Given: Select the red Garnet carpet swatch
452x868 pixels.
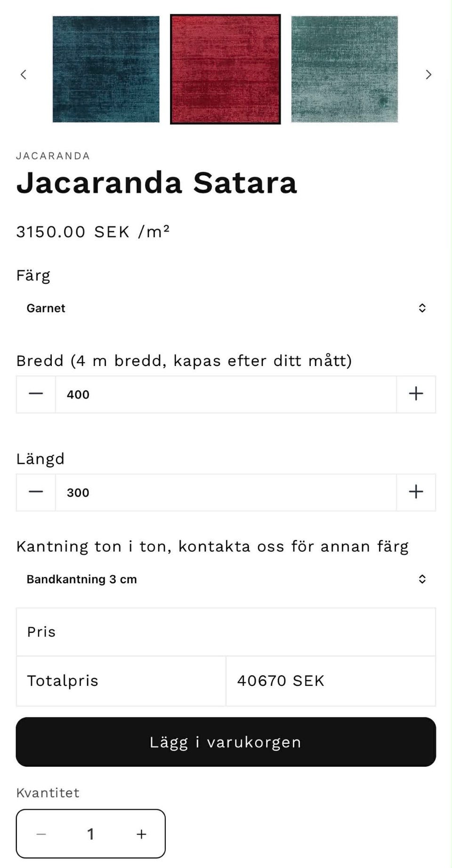Looking at the screenshot, I should coord(226,69).
